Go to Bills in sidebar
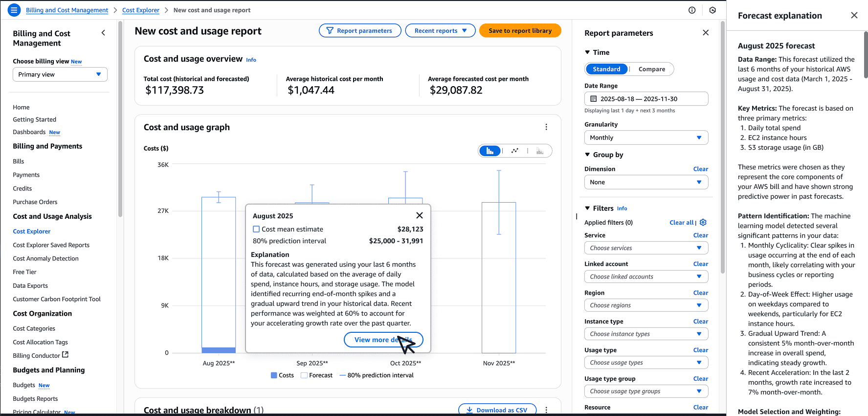Viewport: 868px width, 416px height. pos(19,161)
